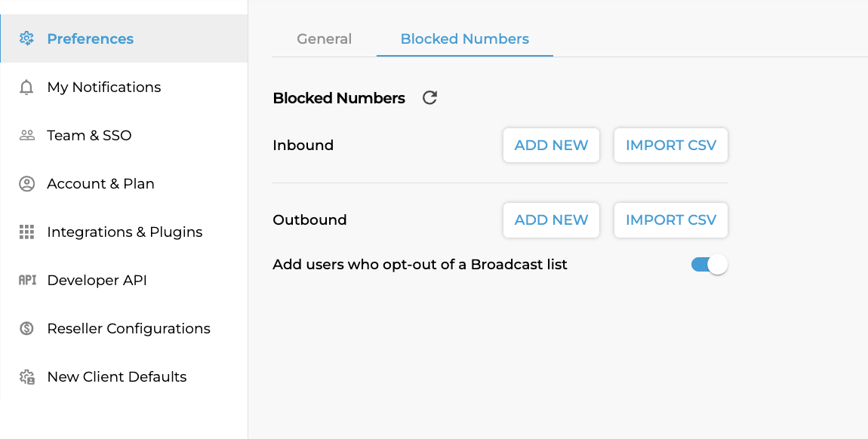This screenshot has width=868, height=439.
Task: Open Reseller Configurations
Action: click(124, 328)
